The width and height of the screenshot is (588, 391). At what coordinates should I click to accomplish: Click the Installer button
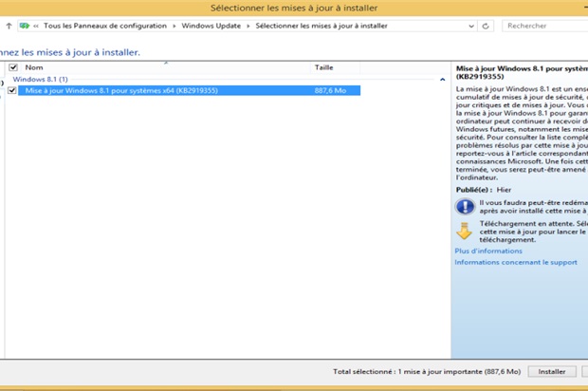click(552, 371)
